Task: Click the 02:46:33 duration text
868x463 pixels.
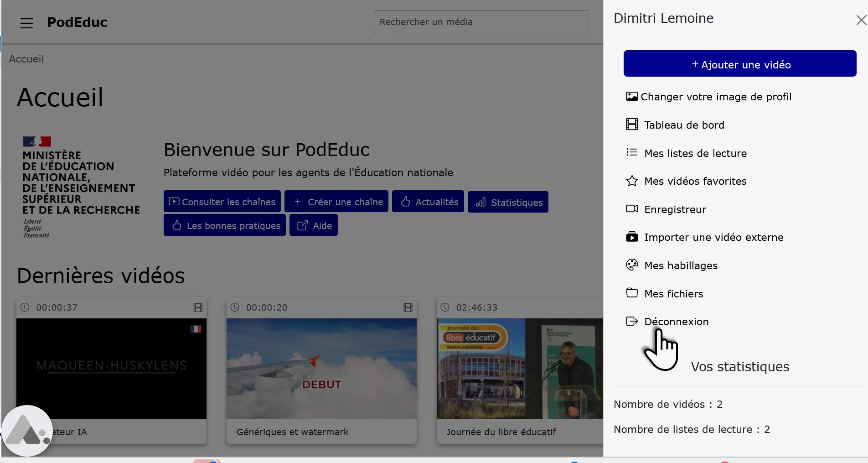Action: 476,307
